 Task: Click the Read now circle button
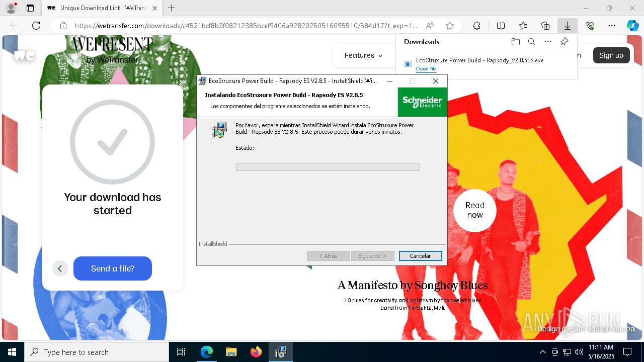point(475,210)
